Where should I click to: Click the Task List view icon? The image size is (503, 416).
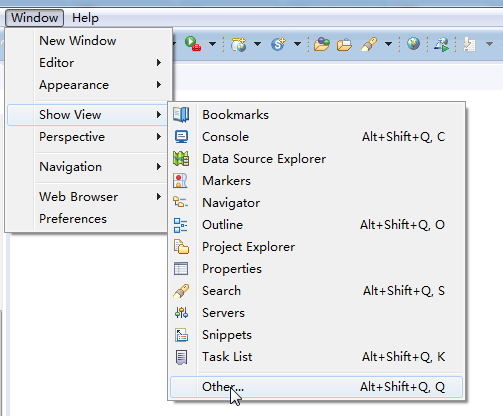point(181,357)
